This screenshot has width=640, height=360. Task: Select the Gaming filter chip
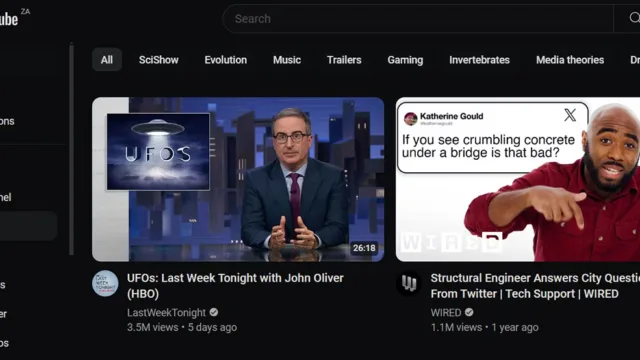point(405,60)
